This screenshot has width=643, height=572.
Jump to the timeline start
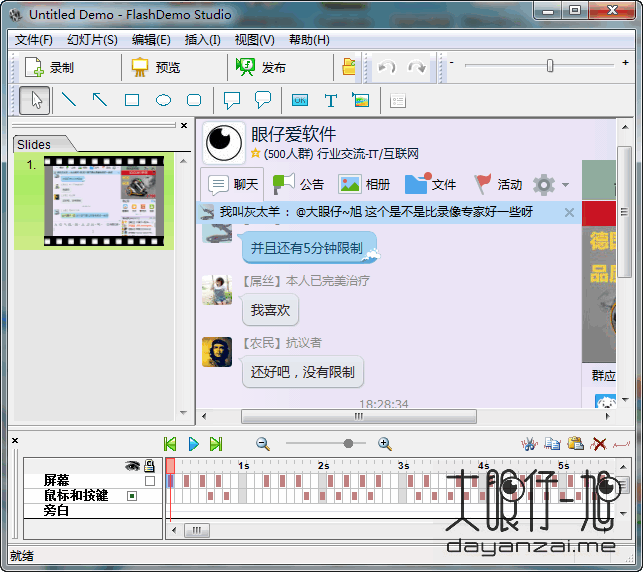[170, 444]
